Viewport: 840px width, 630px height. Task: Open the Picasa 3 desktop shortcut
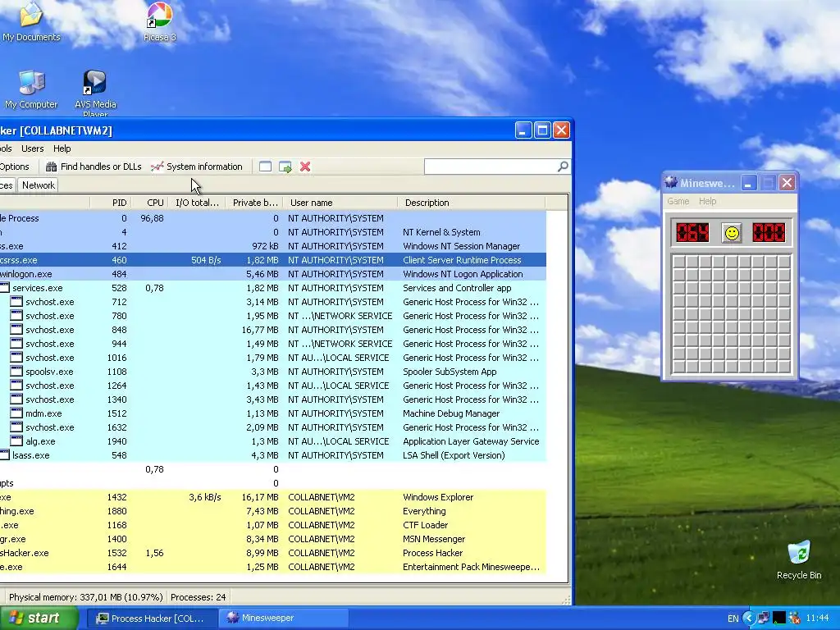(159, 21)
